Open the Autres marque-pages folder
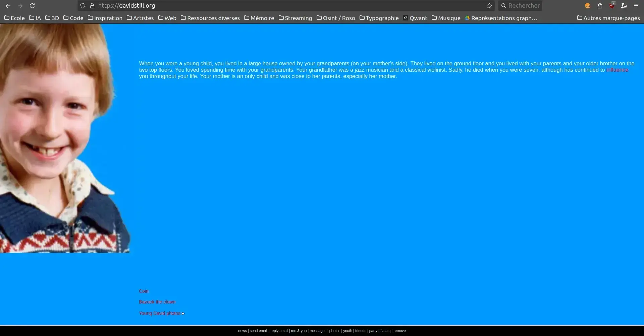 608,18
